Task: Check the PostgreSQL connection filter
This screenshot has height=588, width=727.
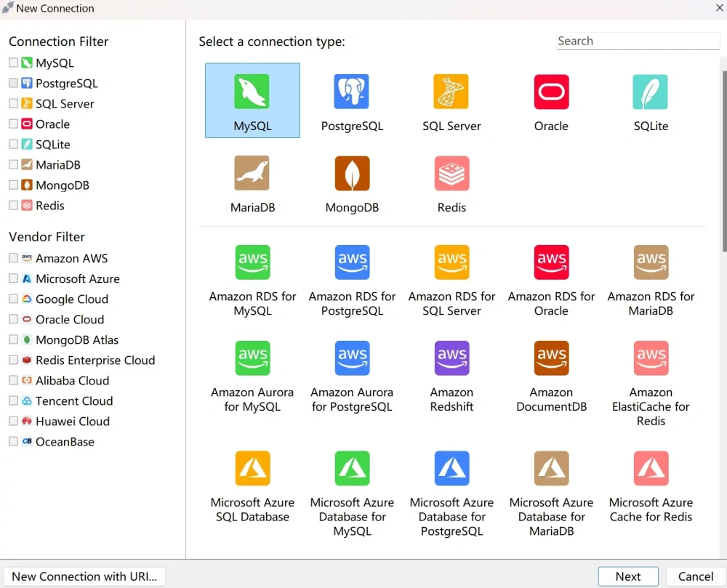Action: point(13,83)
